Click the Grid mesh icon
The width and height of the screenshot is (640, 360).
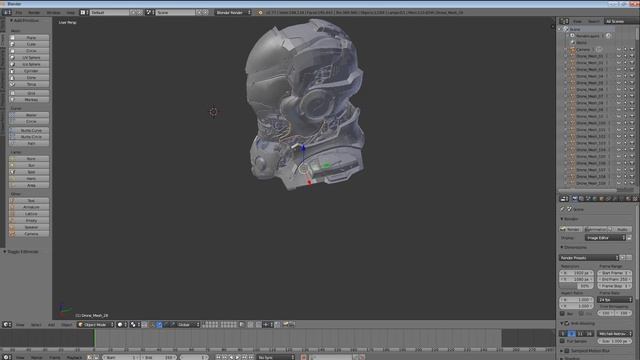pos(12,93)
